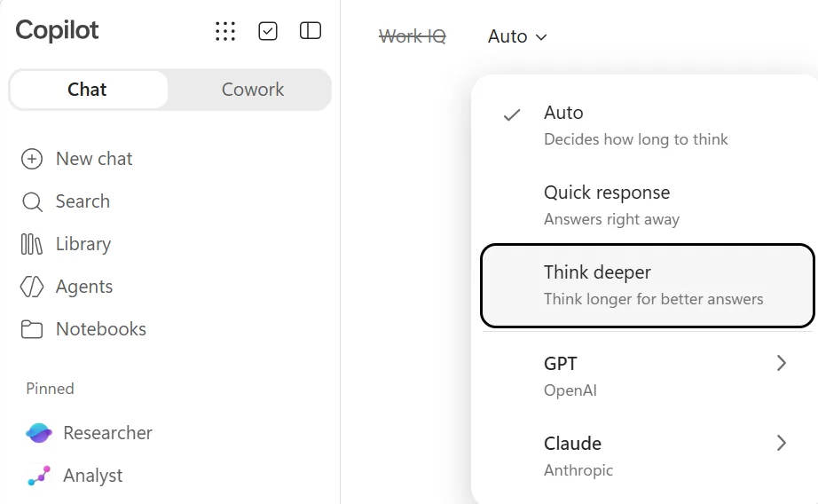Switch to the Cowork tab
Screen dimensions: 818x504
coord(253,90)
